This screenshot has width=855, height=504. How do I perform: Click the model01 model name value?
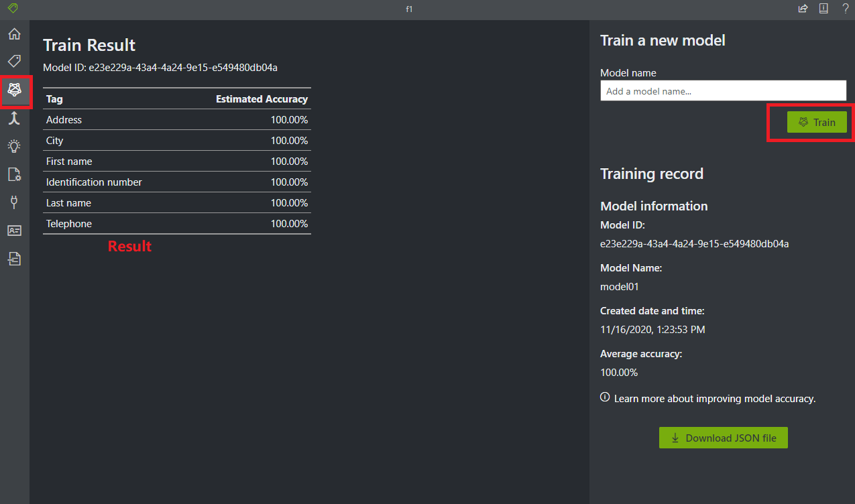coord(620,287)
